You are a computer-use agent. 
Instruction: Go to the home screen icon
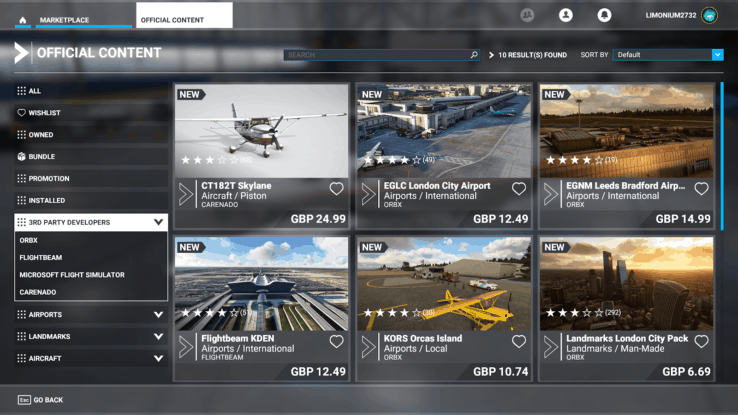point(23,20)
